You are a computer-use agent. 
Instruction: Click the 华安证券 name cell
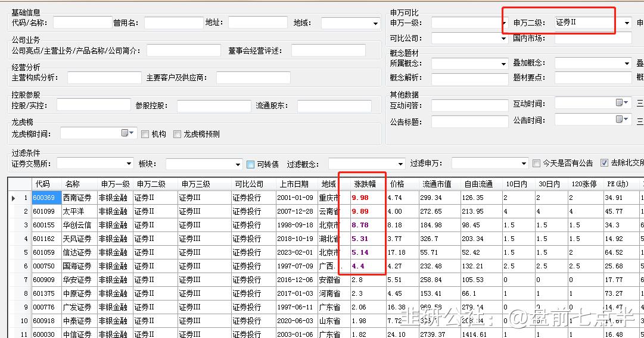tap(79, 280)
